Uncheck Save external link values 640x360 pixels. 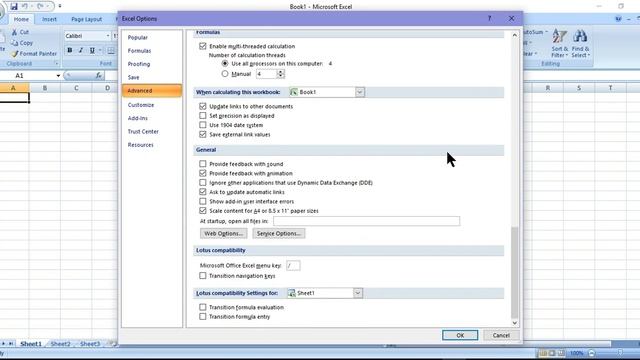(203, 134)
